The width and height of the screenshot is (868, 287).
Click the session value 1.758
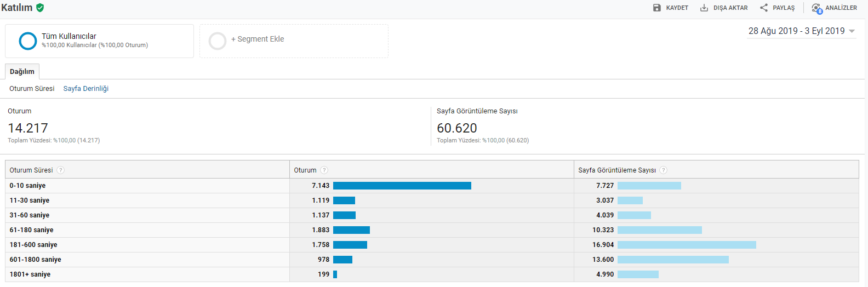click(x=321, y=245)
